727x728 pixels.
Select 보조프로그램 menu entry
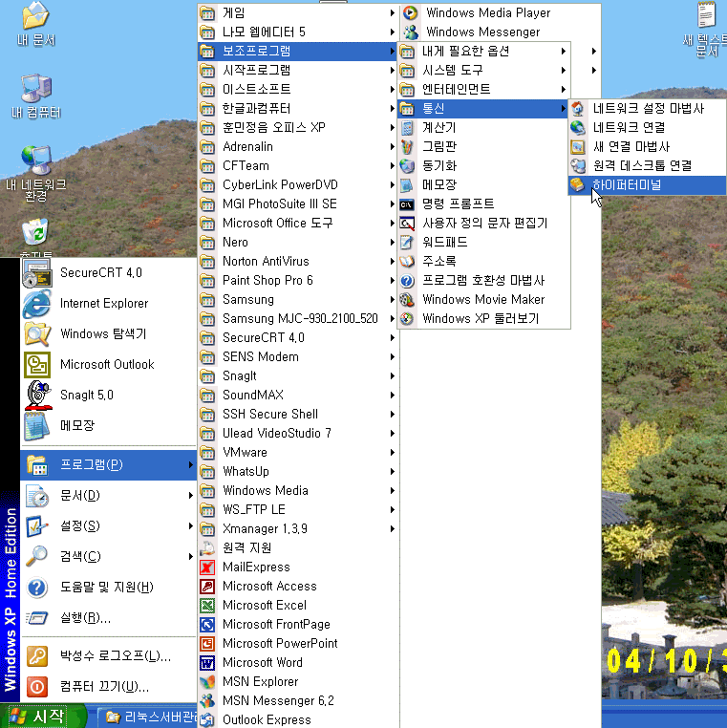click(x=297, y=51)
